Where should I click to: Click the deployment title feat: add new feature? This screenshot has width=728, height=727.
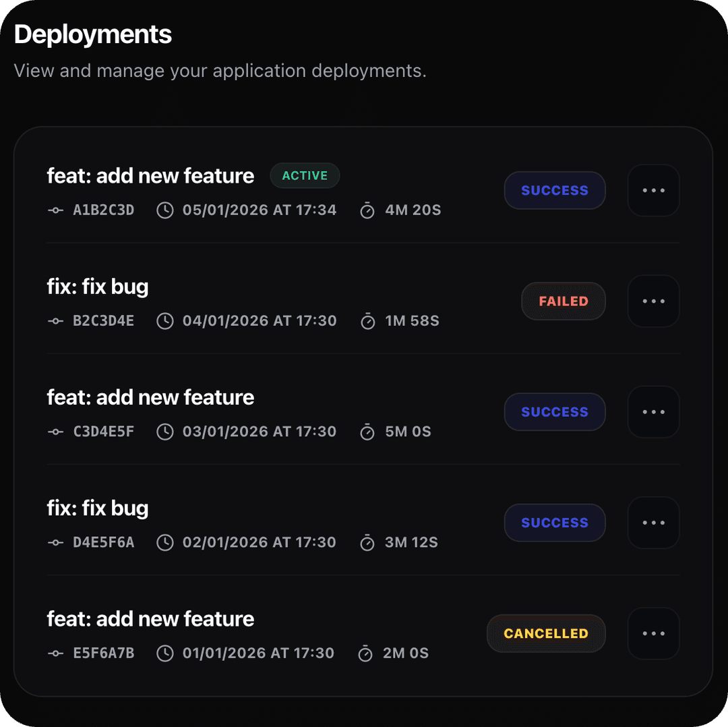coord(150,175)
